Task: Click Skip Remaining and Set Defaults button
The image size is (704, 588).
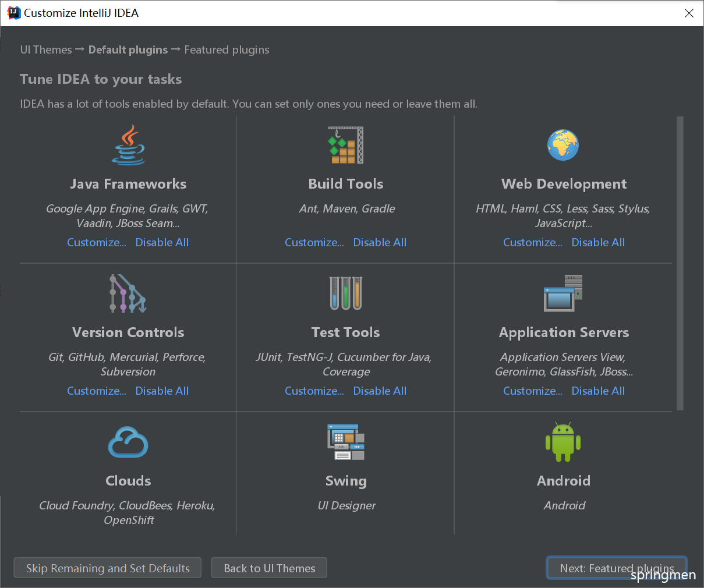Action: [x=108, y=568]
